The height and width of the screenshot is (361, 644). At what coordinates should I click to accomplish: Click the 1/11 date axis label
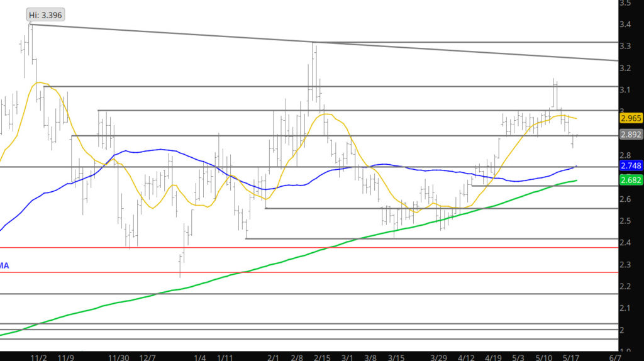pos(225,357)
